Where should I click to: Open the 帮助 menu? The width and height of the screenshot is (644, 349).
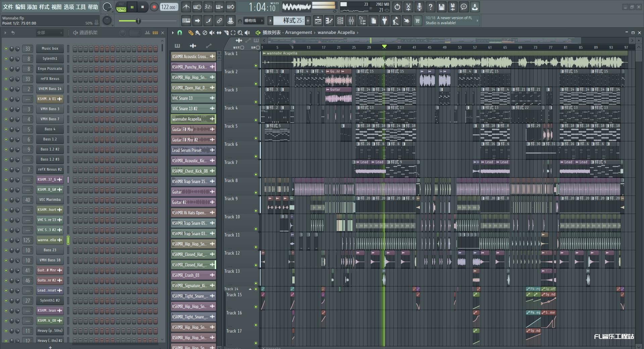point(93,7)
